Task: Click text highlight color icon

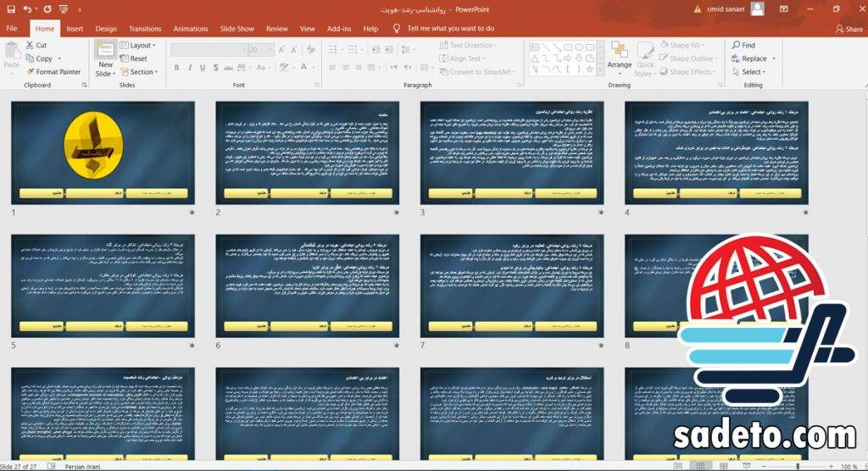Action: [x=283, y=67]
